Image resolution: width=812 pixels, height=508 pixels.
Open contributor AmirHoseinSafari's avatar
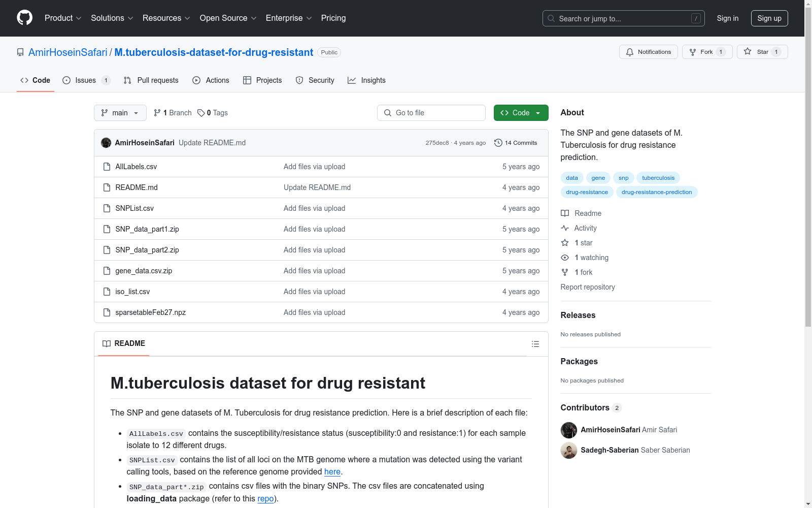569,430
